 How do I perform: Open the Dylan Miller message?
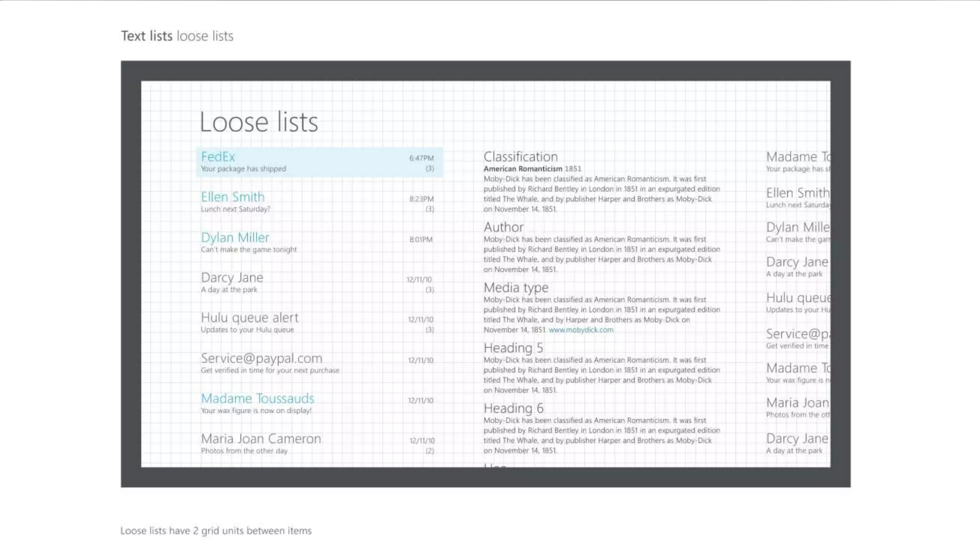tap(235, 238)
